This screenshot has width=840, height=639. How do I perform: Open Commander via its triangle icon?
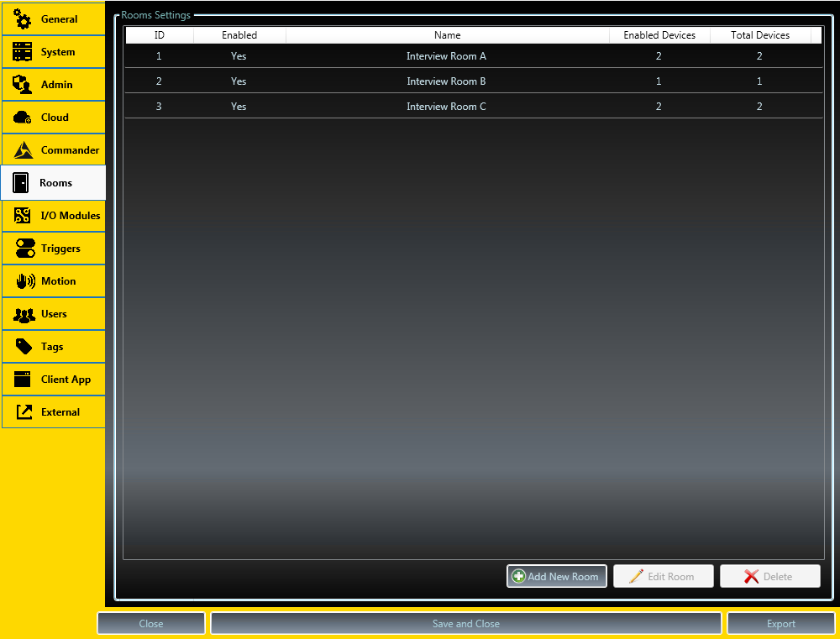[23, 150]
